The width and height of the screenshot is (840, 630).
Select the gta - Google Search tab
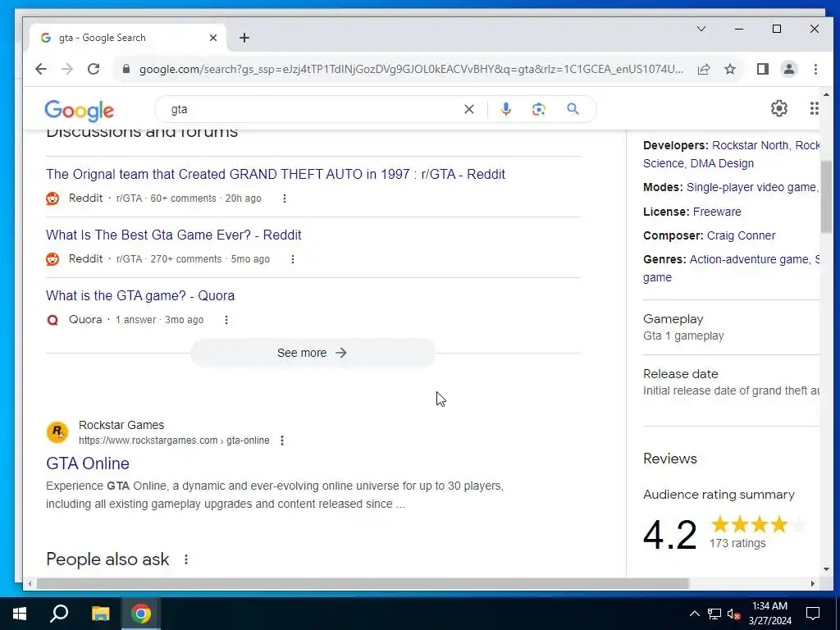click(127, 38)
